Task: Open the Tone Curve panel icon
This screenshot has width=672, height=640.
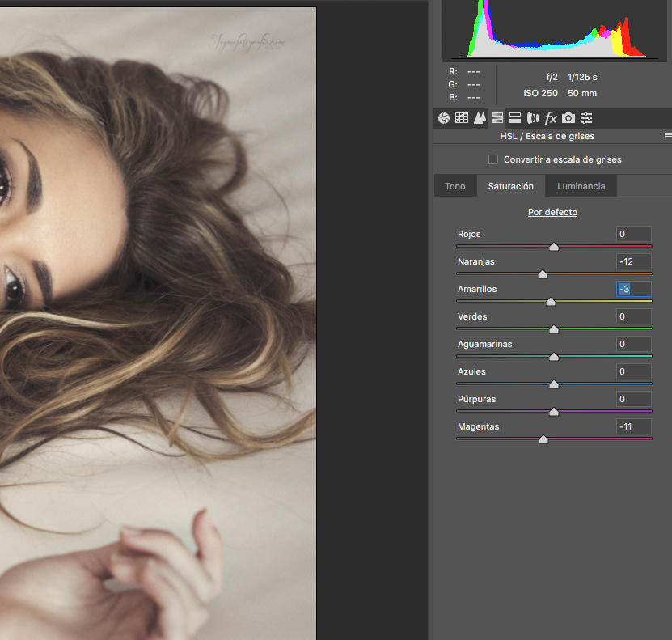Action: tap(462, 118)
